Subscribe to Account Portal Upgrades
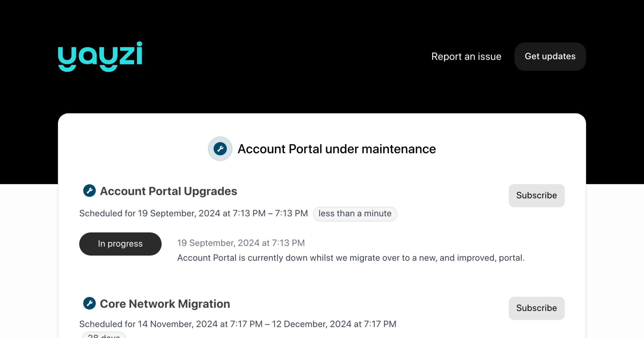The height and width of the screenshot is (338, 644). click(536, 196)
